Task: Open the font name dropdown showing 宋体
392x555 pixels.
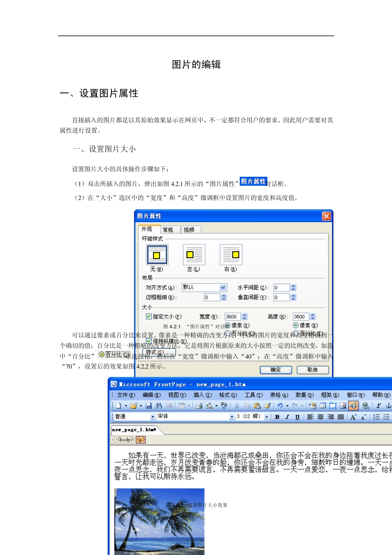Action: point(231,417)
